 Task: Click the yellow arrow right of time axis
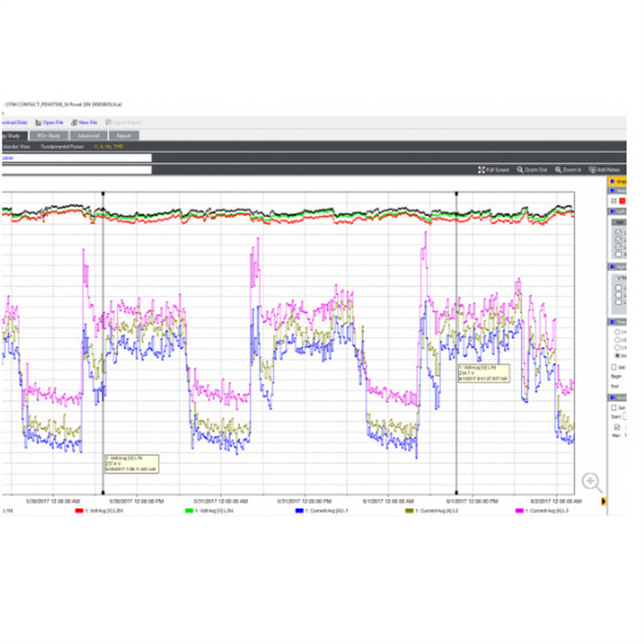[603, 501]
